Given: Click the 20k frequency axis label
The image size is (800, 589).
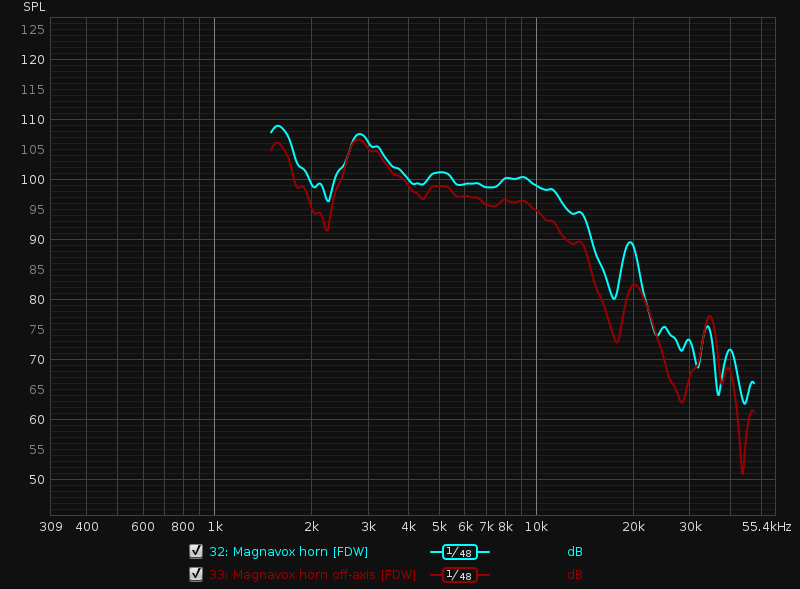Looking at the screenshot, I should point(633,527).
